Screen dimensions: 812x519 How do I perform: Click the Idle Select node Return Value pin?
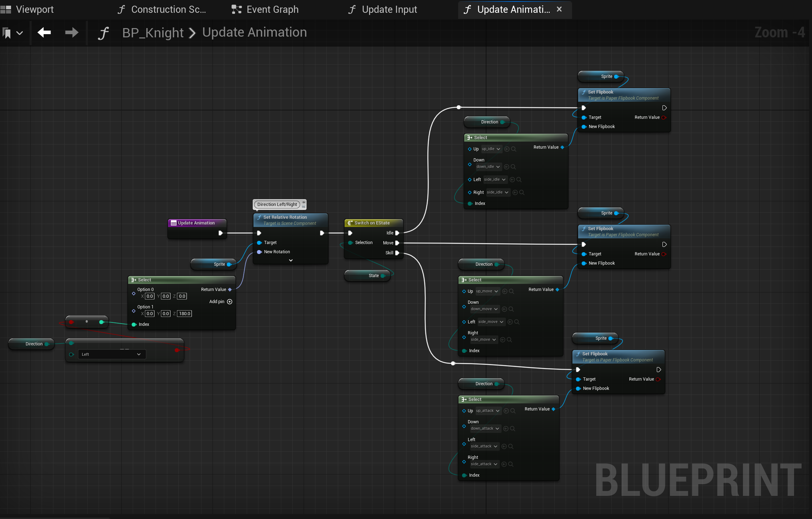[562, 147]
